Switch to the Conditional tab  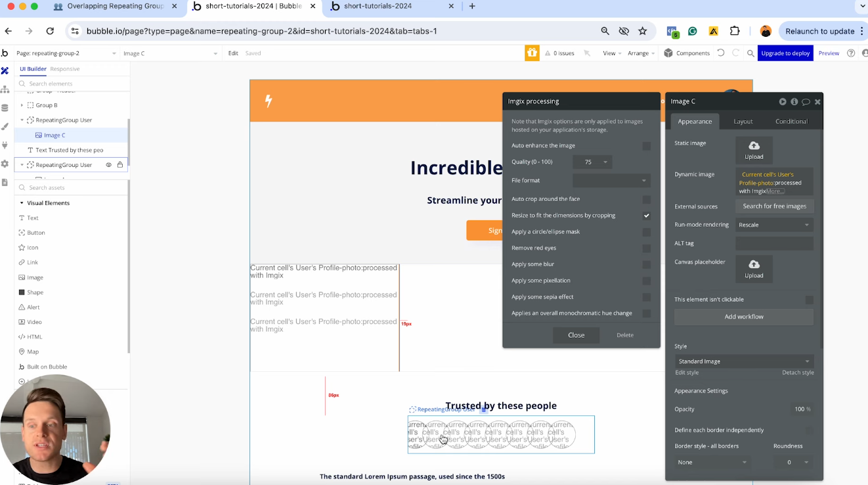pyautogui.click(x=791, y=122)
